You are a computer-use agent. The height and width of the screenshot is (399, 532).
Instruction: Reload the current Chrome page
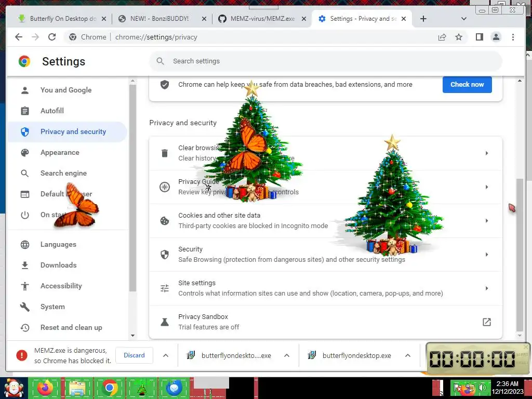(52, 37)
